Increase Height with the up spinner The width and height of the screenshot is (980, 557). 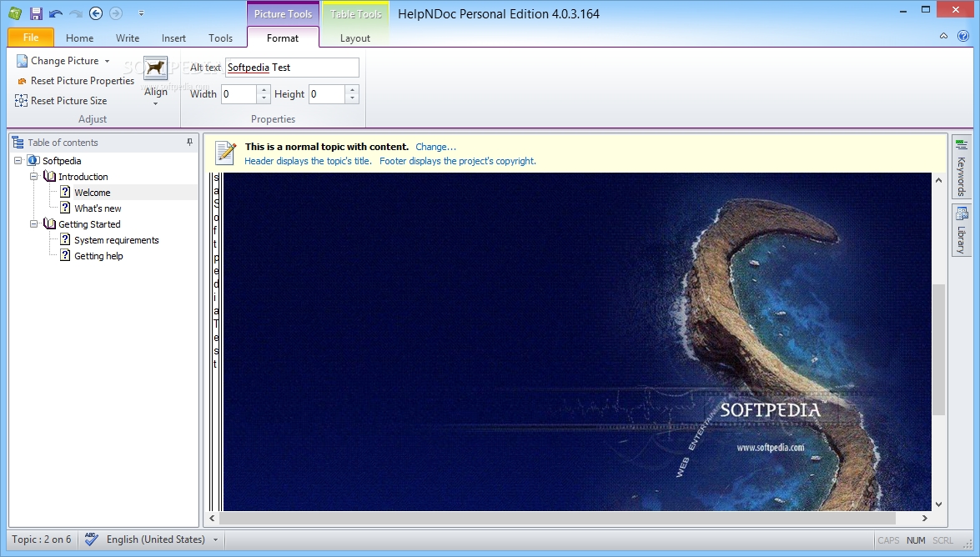pyautogui.click(x=353, y=90)
